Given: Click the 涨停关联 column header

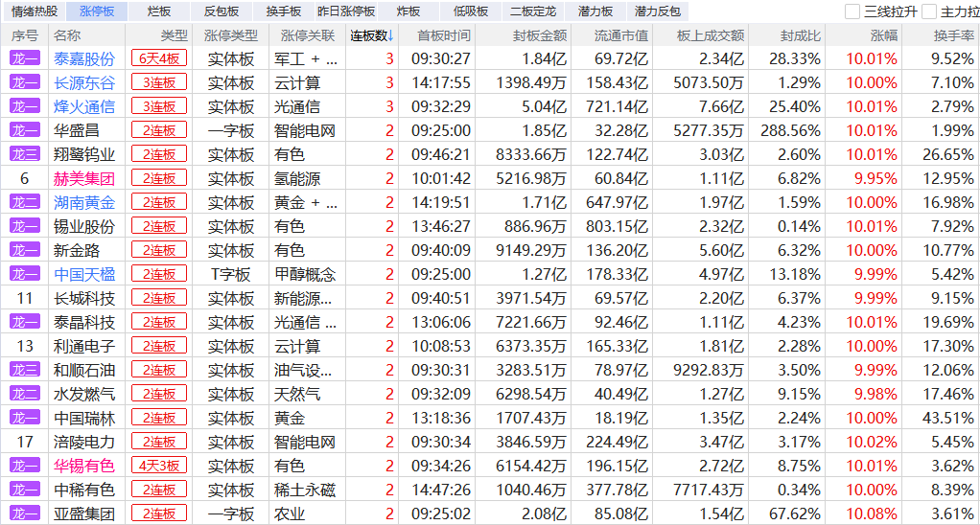Looking at the screenshot, I should [x=308, y=35].
